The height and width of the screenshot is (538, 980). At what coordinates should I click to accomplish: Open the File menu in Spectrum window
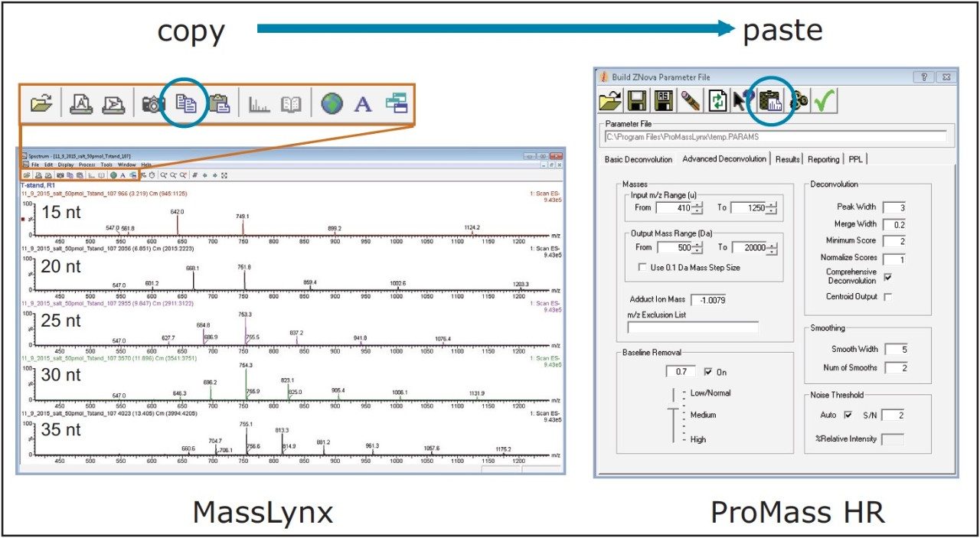point(35,165)
